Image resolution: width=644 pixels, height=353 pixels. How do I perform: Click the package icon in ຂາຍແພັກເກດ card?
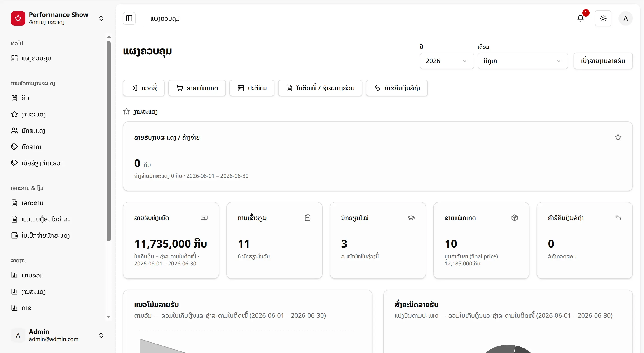(x=515, y=218)
